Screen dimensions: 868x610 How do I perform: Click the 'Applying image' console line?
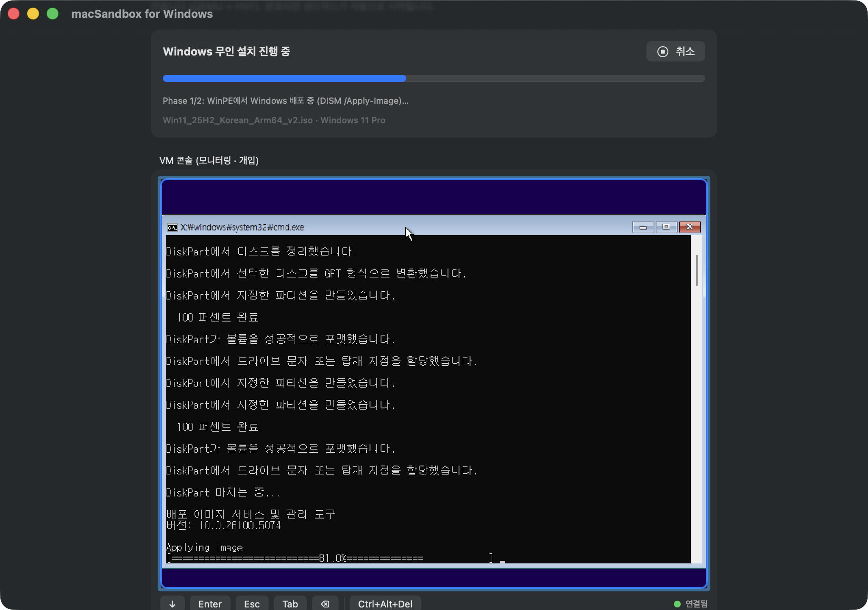pyautogui.click(x=204, y=548)
